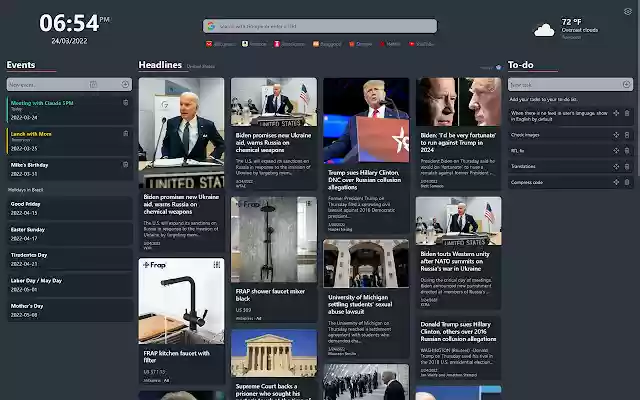
Task: Open the first red mail shortcut
Action: [x=220, y=44]
